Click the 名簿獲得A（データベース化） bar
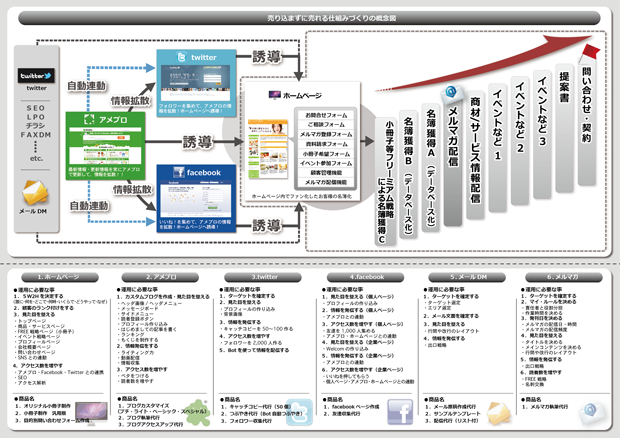This screenshot has height=438, width=620. click(x=431, y=167)
